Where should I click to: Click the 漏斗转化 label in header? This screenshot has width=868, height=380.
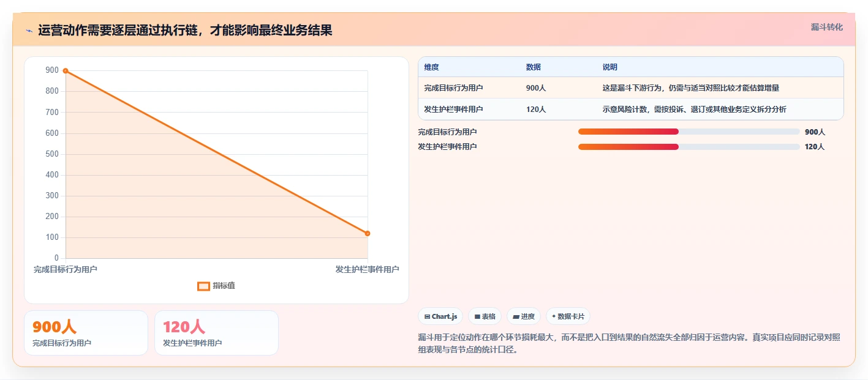coord(826,27)
